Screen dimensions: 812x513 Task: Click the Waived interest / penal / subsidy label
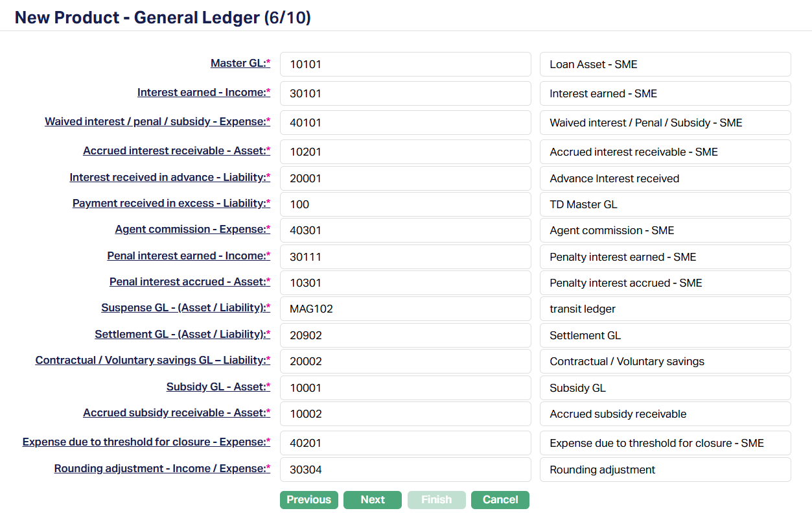tap(155, 122)
